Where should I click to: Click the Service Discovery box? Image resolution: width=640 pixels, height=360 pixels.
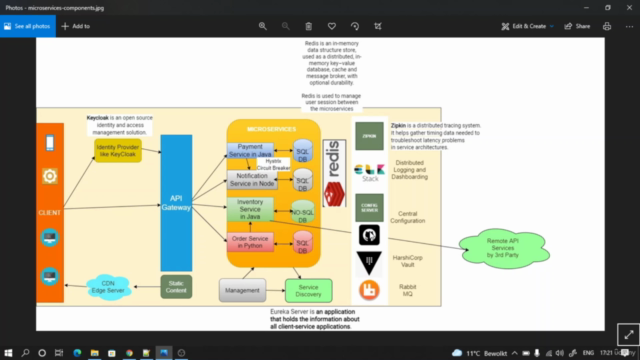(x=309, y=291)
